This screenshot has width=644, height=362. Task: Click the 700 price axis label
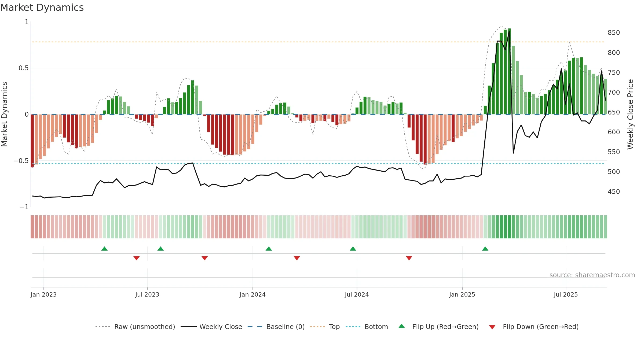[614, 92]
